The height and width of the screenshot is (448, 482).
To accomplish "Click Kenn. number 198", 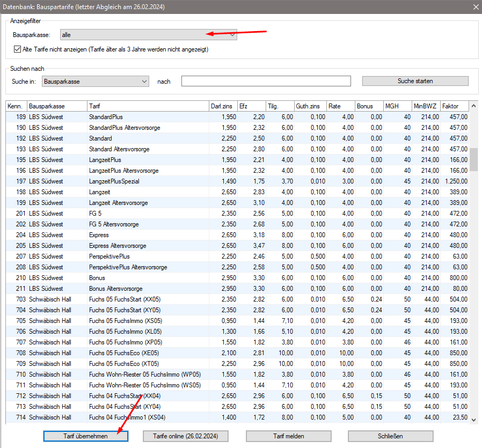I will pyautogui.click(x=21, y=192).
